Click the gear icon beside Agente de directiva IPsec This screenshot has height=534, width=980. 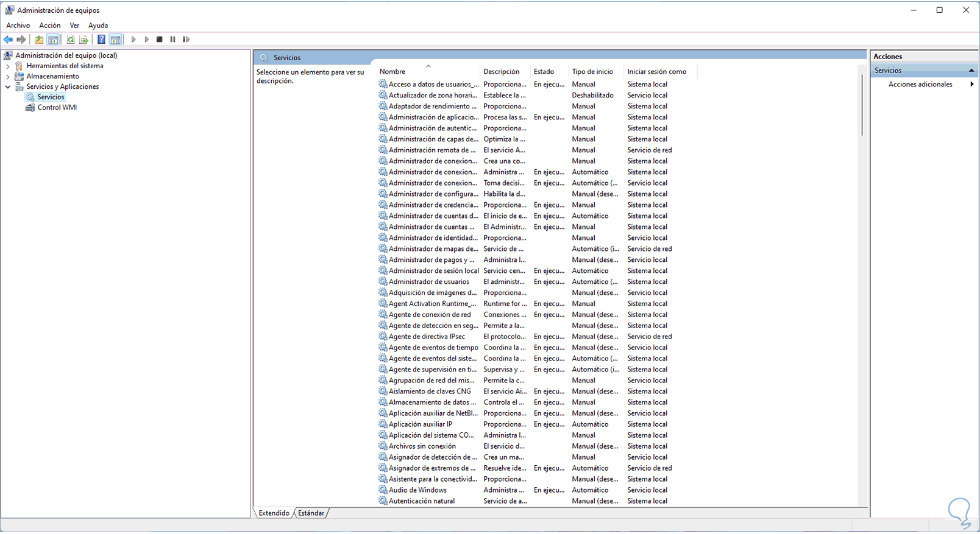(x=383, y=337)
